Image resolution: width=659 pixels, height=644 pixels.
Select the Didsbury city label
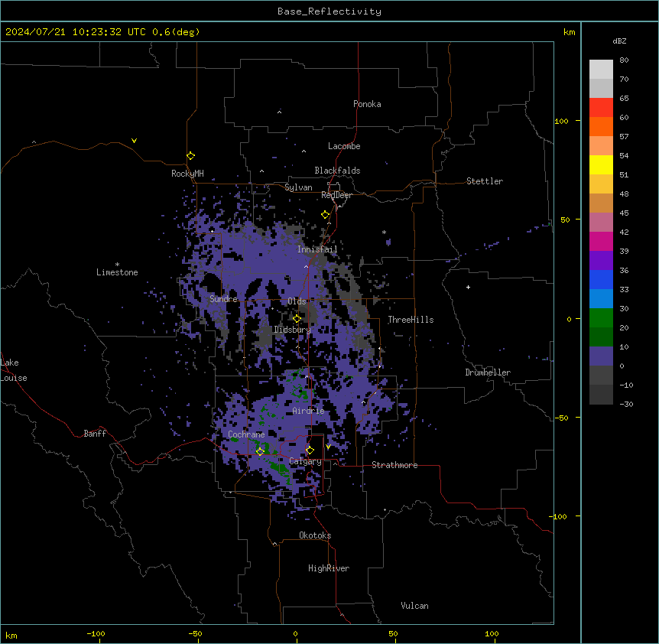tap(292, 330)
